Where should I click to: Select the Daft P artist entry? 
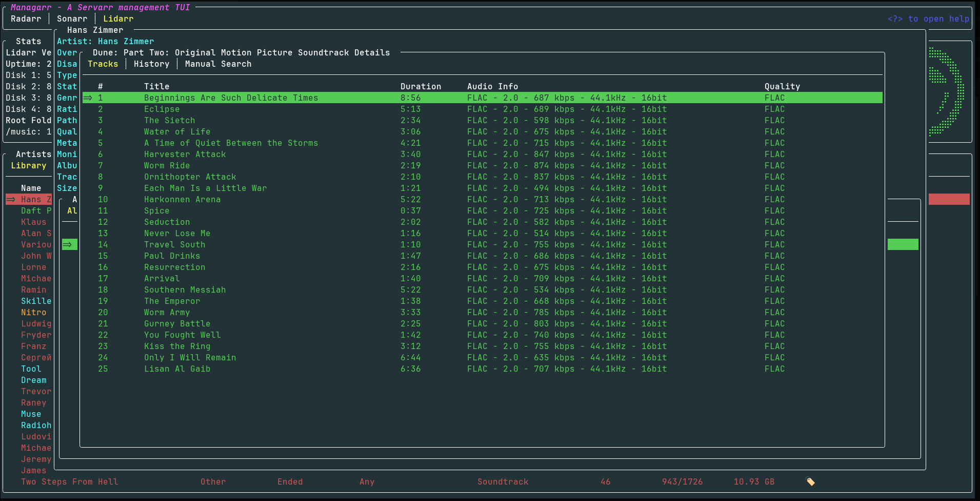[36, 211]
